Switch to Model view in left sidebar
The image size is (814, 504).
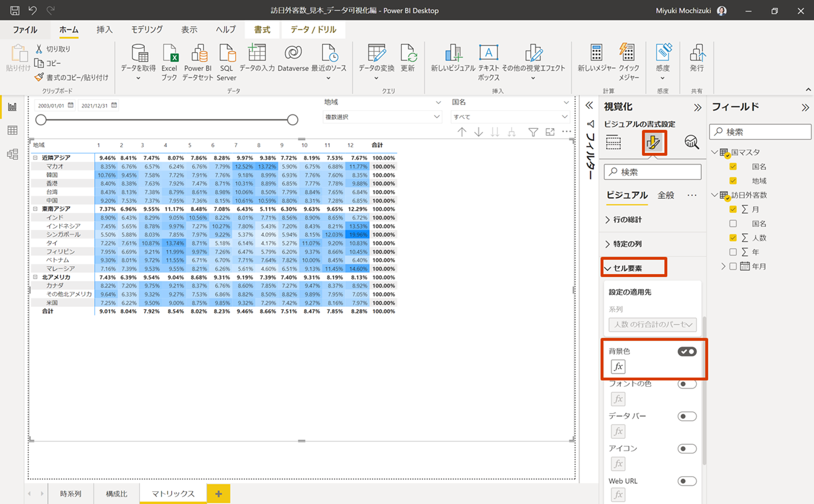click(12, 154)
